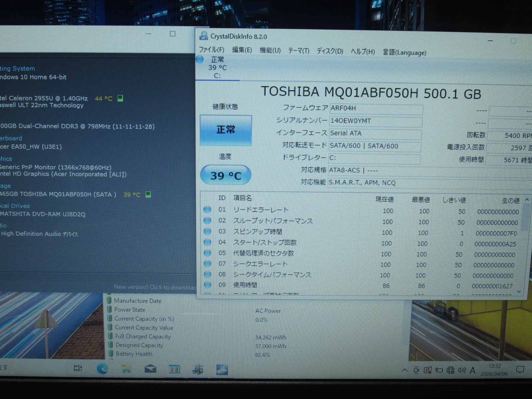
Task: Click the CrystalDiskInfo title bar icon
Action: (x=203, y=36)
